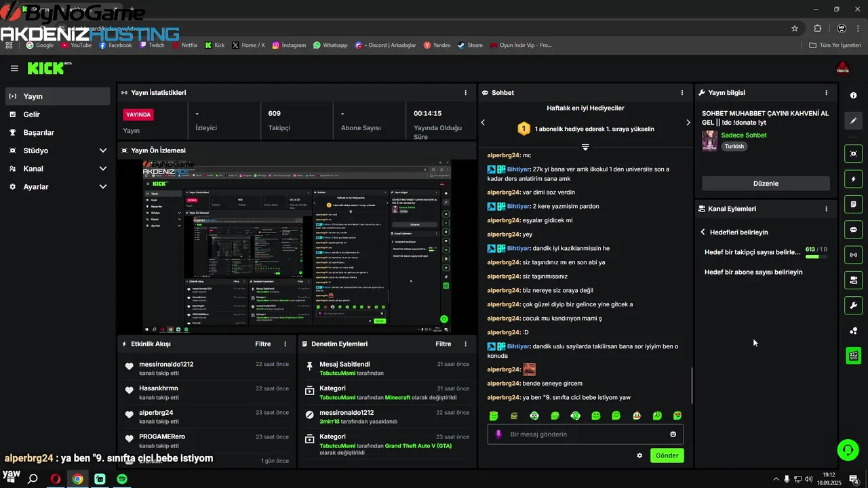This screenshot has width=868, height=488.
Task: Open Denetim Eylemleri Filtre dropdown
Action: click(x=443, y=344)
